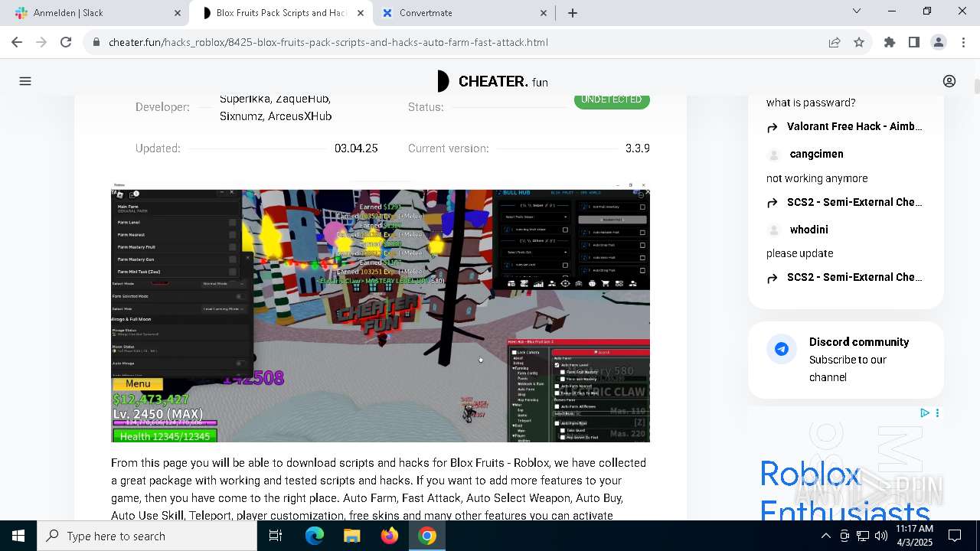Launch Firefox from taskbar
Viewport: 980px width, 551px height.
(x=389, y=536)
